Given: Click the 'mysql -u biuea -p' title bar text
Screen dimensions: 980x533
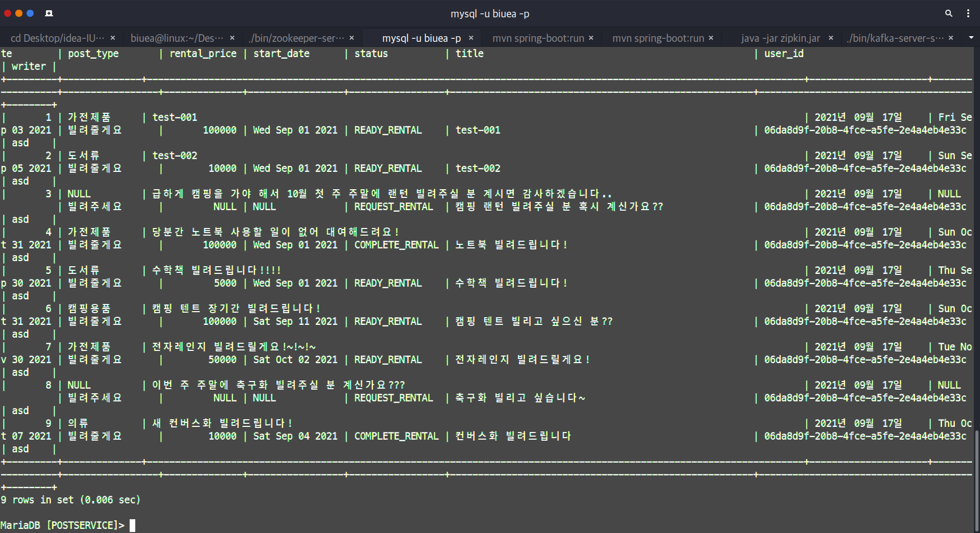Looking at the screenshot, I should 489,14.
